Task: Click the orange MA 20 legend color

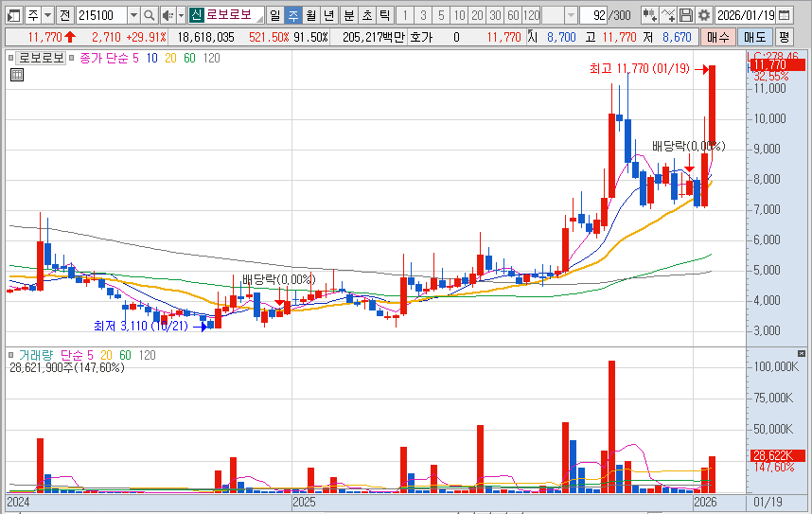Action: click(171, 58)
